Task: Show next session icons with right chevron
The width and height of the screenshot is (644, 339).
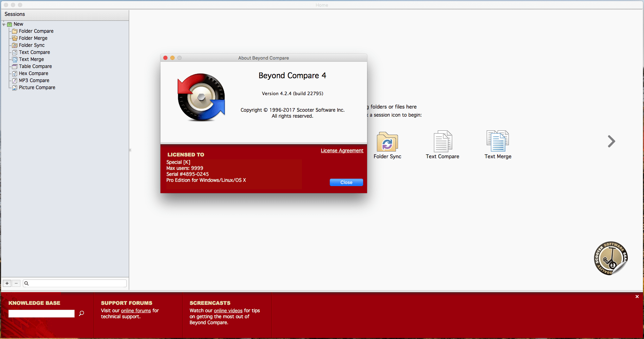Action: [611, 141]
